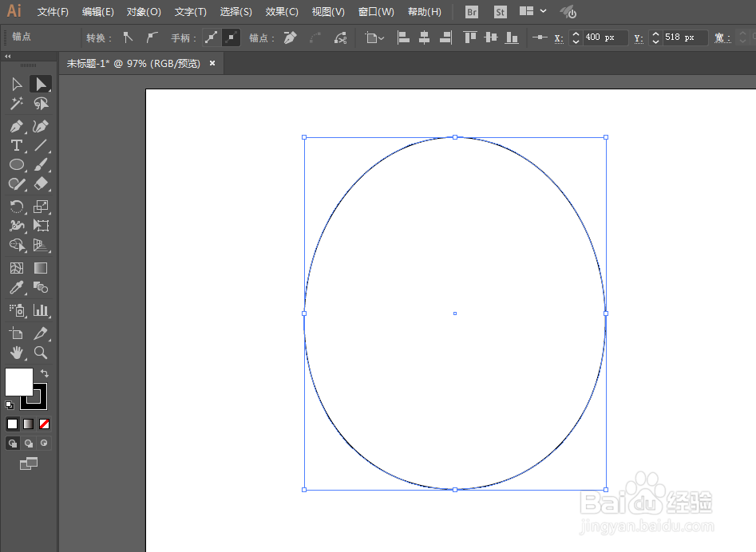Select the Zoom tool
Image resolution: width=756 pixels, height=552 pixels.
click(41, 353)
